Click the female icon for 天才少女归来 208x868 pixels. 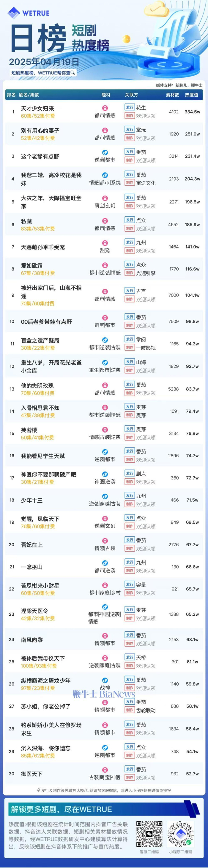(x=105, y=108)
